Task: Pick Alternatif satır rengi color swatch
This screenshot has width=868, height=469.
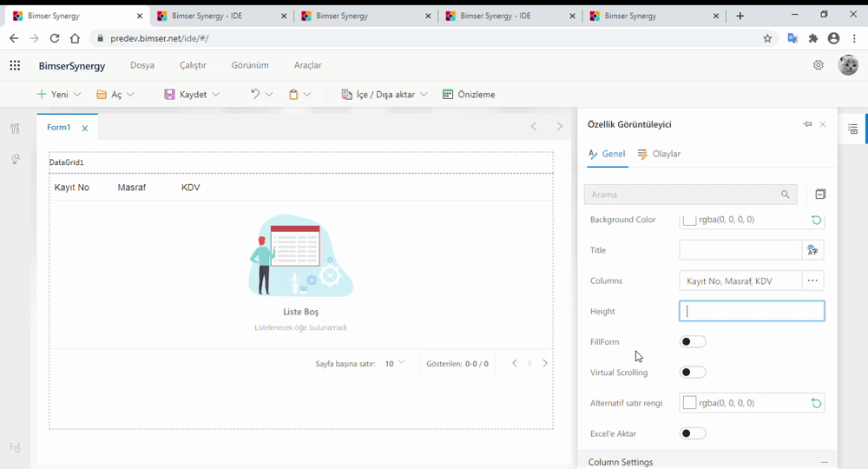Action: [689, 403]
